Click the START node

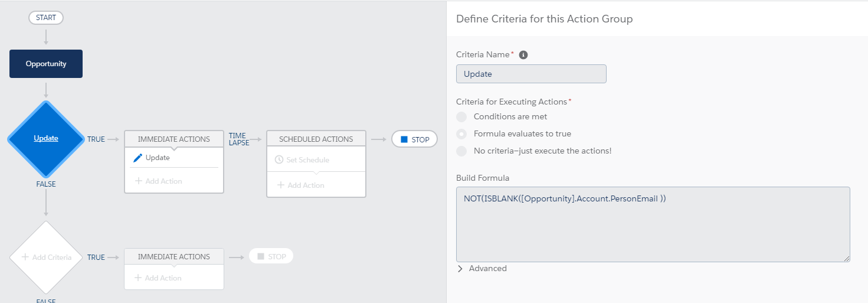(46, 18)
